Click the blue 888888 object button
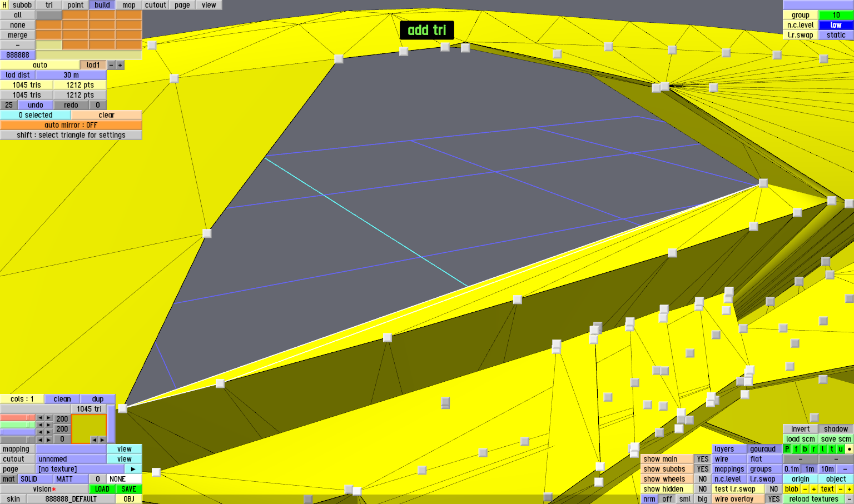Screen dimensions: 854x504 (18, 55)
